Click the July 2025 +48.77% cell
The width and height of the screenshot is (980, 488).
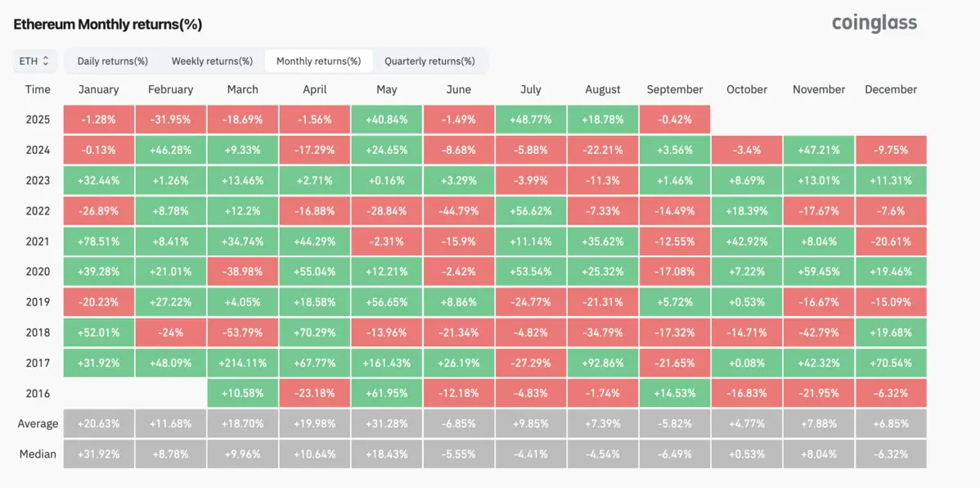point(531,120)
